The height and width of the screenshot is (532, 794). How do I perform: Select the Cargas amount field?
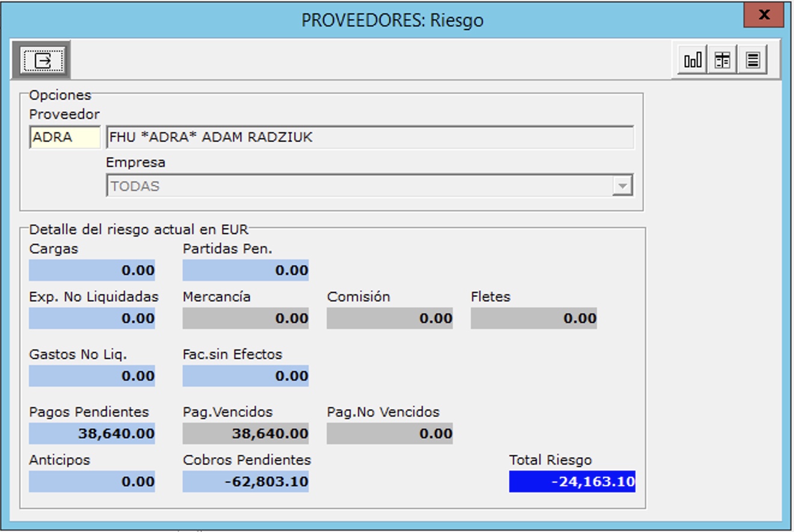[92, 270]
